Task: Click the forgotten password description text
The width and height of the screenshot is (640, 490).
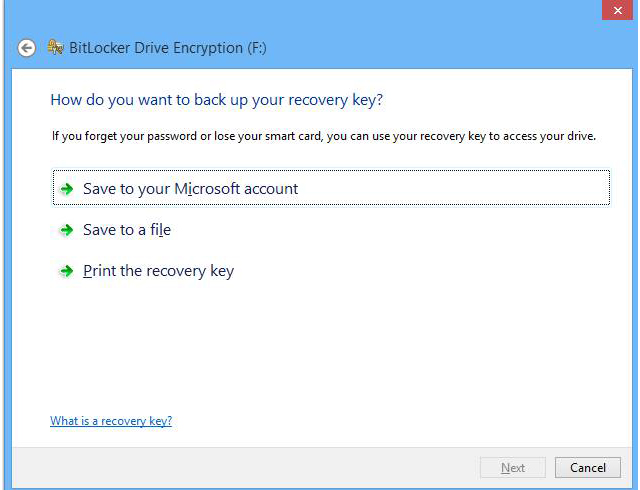Action: [323, 136]
